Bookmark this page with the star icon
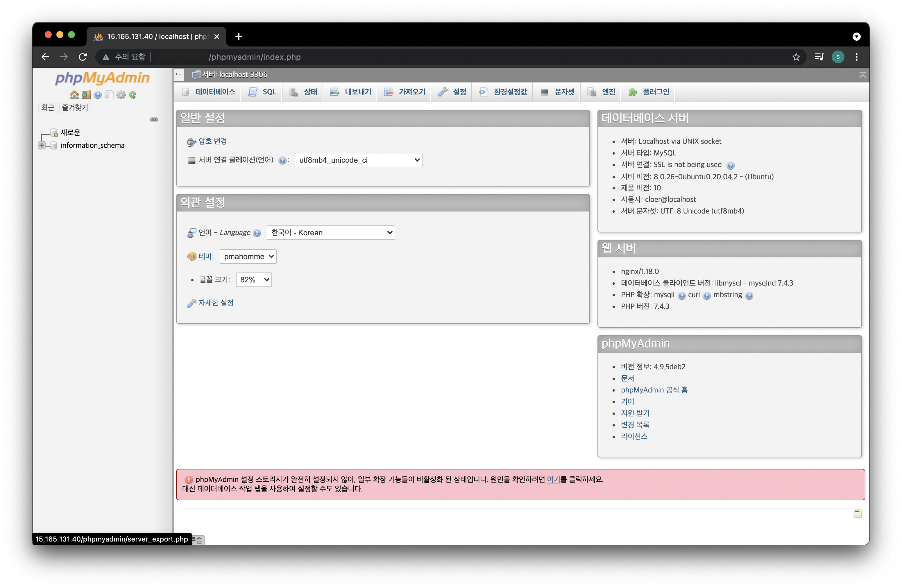This screenshot has height=588, width=902. pyautogui.click(x=796, y=57)
